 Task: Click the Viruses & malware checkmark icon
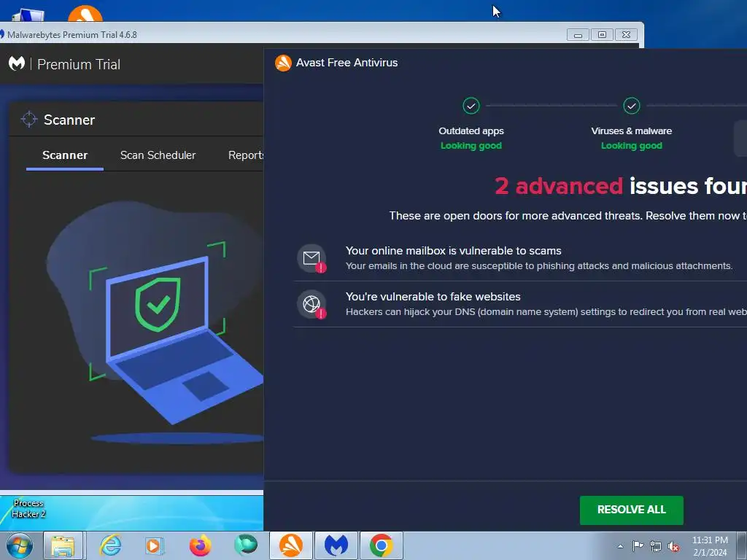click(631, 106)
